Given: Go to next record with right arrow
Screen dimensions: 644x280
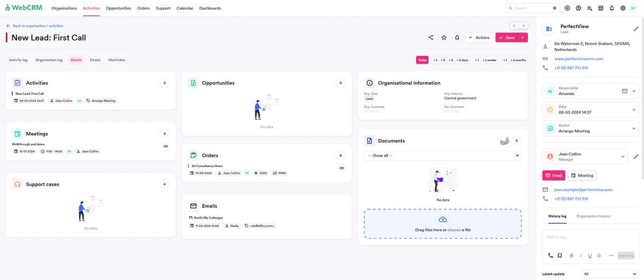Looking at the screenshot, I should (x=523, y=26).
